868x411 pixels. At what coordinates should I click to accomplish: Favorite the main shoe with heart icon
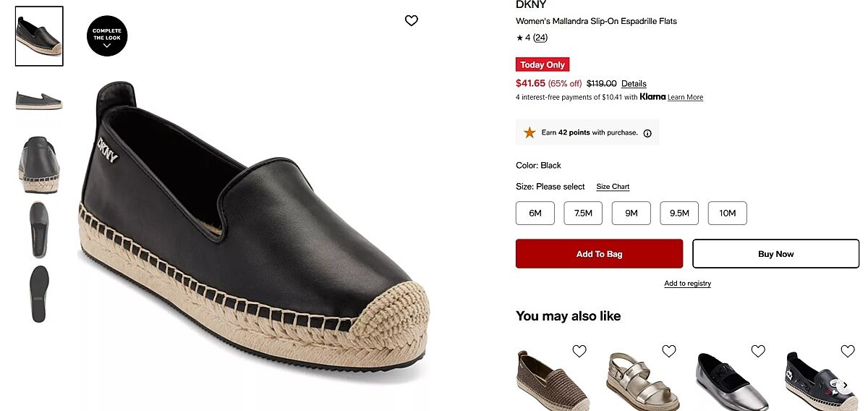coord(412,21)
